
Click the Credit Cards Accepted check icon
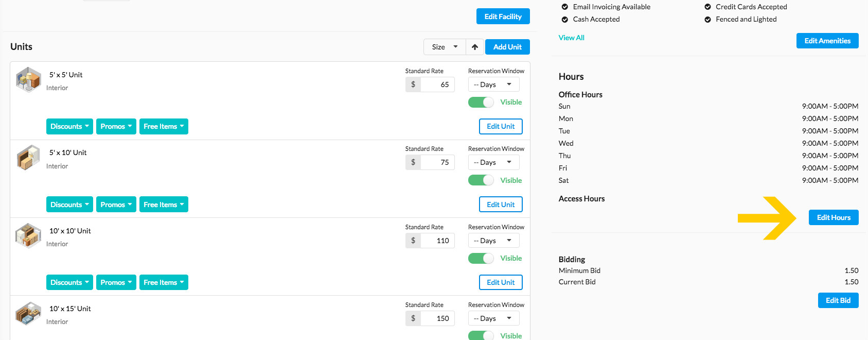pos(707,7)
